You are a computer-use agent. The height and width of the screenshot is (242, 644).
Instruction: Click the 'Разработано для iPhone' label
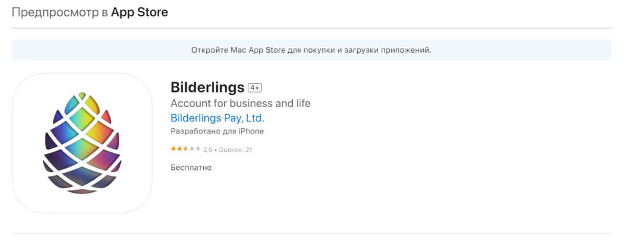tap(217, 131)
